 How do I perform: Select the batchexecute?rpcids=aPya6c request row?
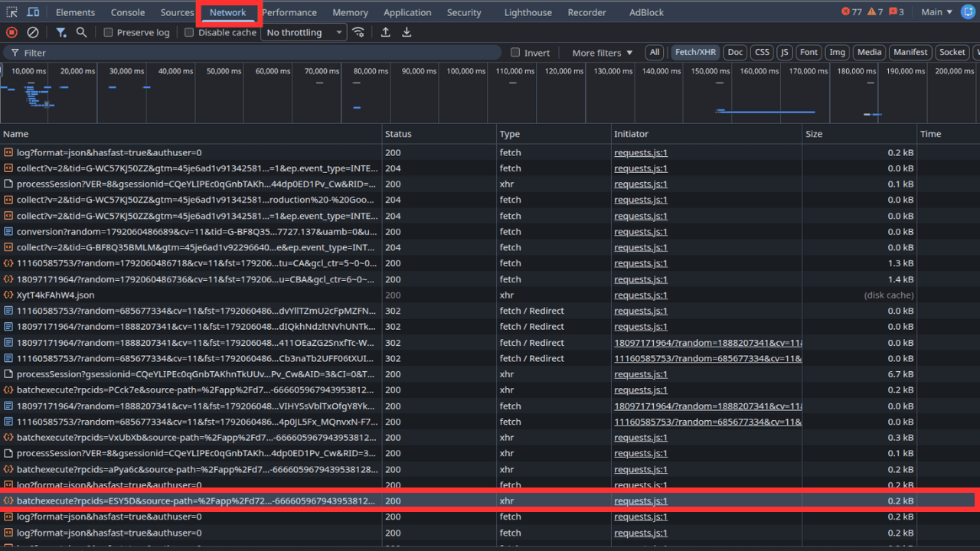pyautogui.click(x=490, y=470)
